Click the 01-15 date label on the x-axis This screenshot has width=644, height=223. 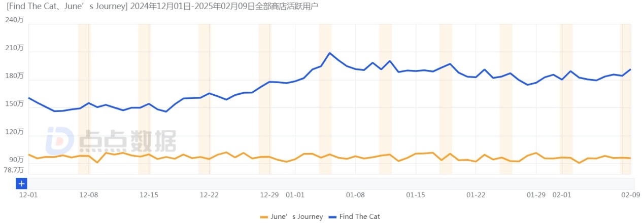coord(416,195)
